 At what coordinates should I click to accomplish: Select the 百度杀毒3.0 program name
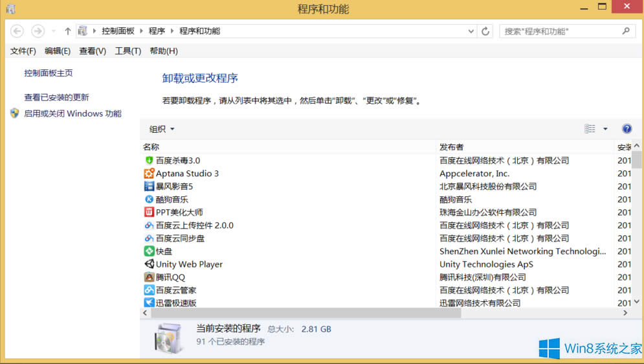tap(178, 161)
